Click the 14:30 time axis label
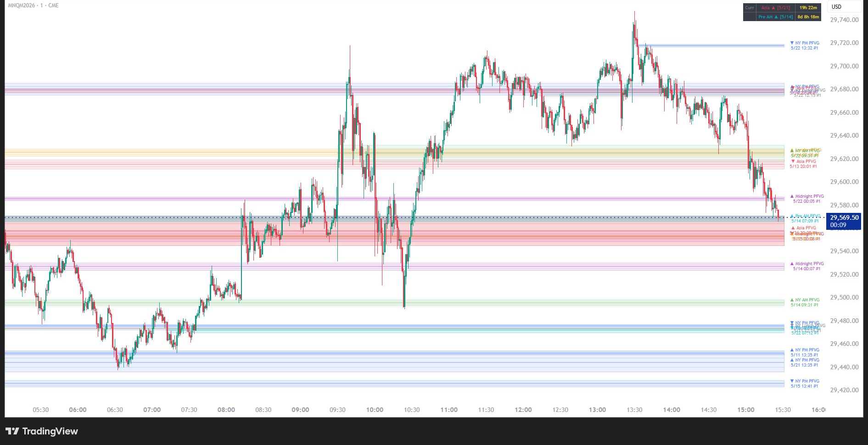Screen dimensions: 868x445 click(709, 410)
